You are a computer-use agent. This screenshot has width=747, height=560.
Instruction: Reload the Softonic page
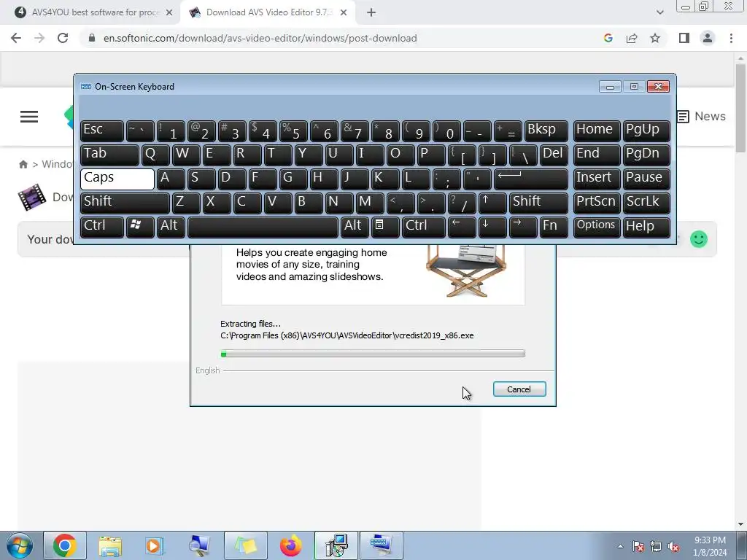pyautogui.click(x=63, y=38)
